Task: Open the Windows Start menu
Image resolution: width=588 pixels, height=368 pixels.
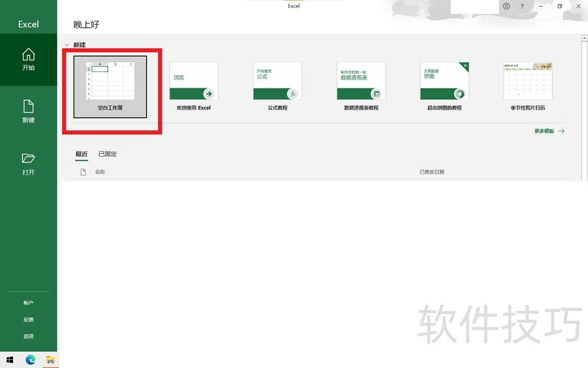Action: point(10,360)
